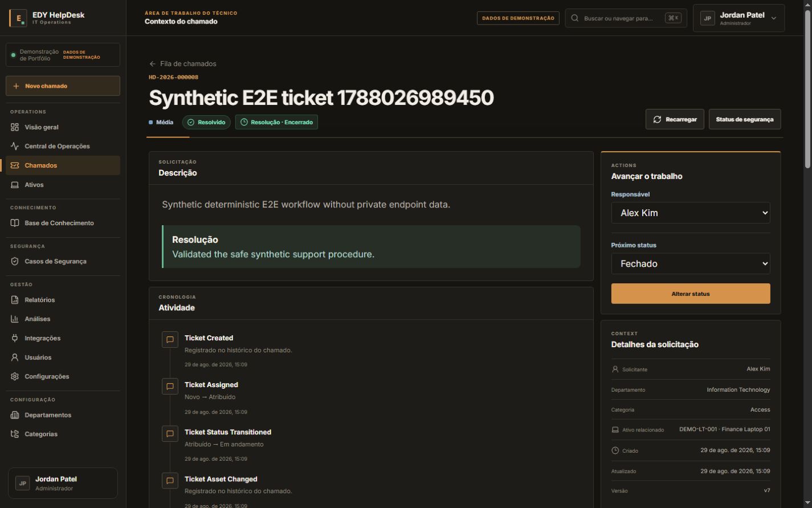Image resolution: width=812 pixels, height=508 pixels.
Task: Click the Relatórios document icon
Action: (x=15, y=300)
